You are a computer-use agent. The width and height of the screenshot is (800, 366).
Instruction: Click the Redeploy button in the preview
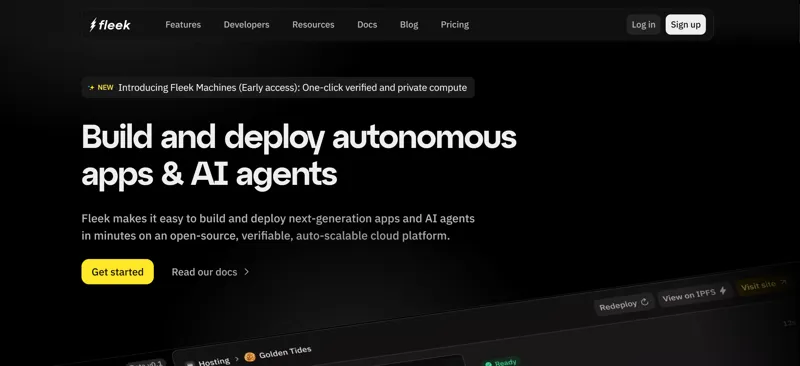click(x=623, y=304)
